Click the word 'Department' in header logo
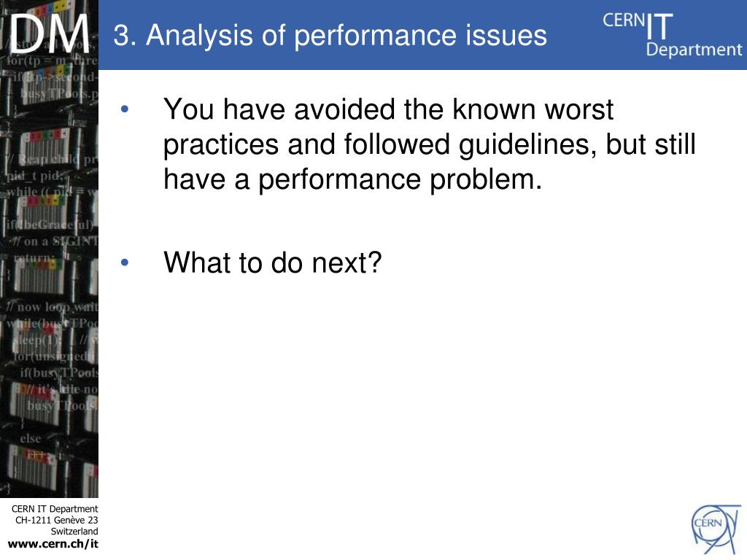The width and height of the screenshot is (747, 560). pos(694,50)
